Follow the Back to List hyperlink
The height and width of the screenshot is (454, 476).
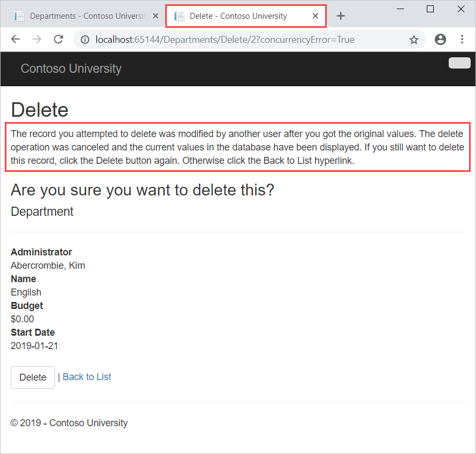pos(86,376)
